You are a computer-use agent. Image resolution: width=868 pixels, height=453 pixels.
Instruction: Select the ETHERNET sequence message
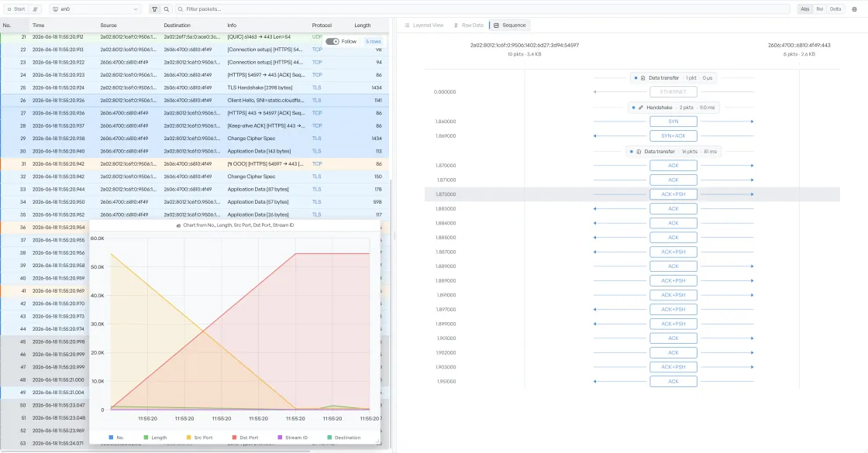pyautogui.click(x=673, y=92)
